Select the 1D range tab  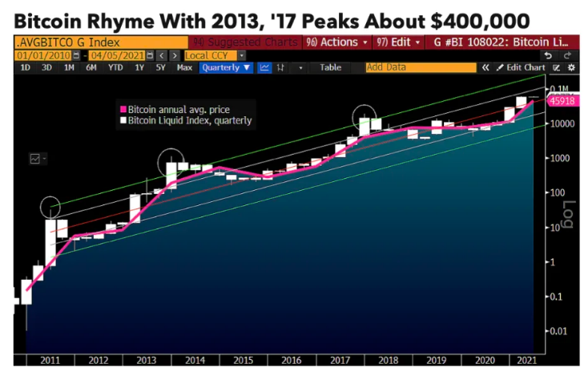25,67
